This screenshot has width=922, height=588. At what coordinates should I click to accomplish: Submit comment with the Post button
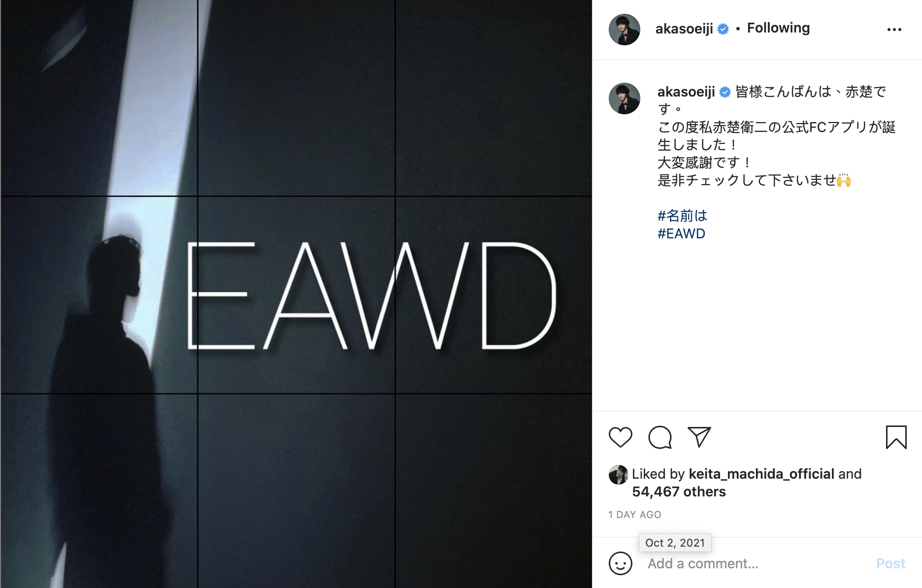click(890, 563)
